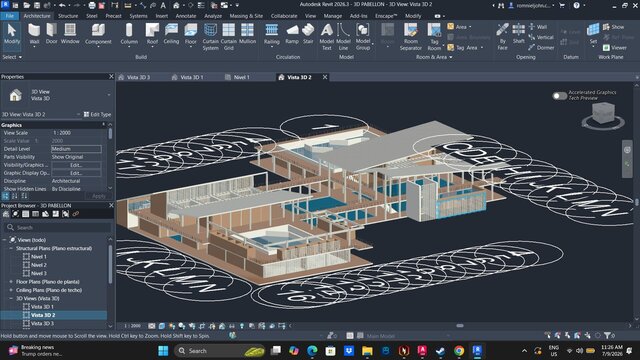Open File Explorer from the taskbar
The width and height of the screenshot is (640, 360).
[x=367, y=351]
